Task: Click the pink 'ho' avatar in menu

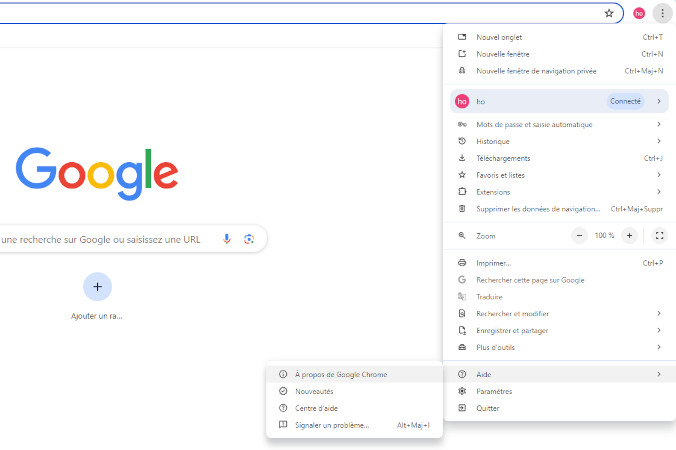Action: [x=462, y=101]
